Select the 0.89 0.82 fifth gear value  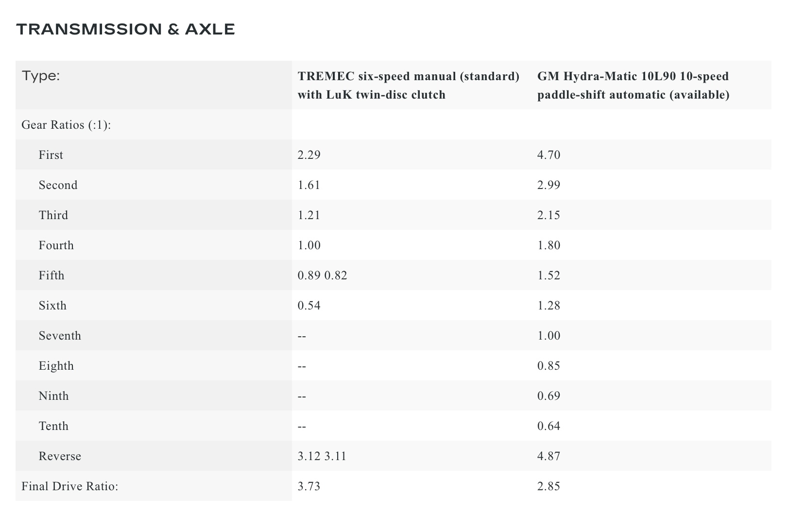[322, 275]
